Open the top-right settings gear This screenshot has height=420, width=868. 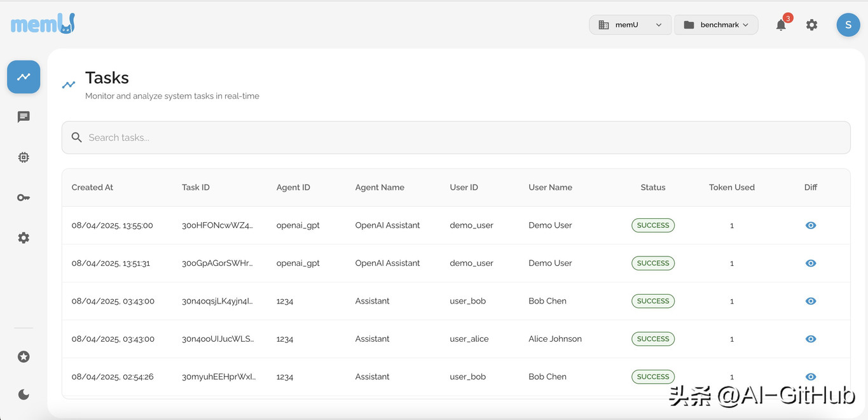(811, 25)
